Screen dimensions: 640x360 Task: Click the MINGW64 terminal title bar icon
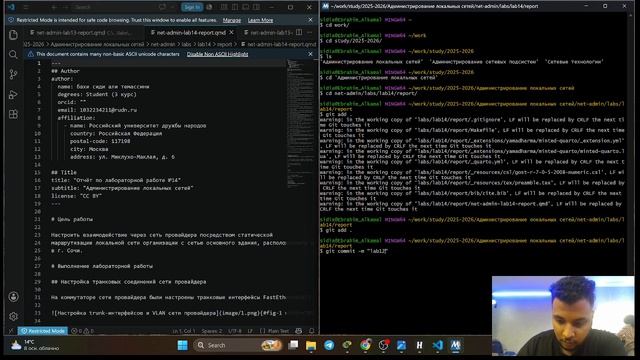[x=325, y=6]
